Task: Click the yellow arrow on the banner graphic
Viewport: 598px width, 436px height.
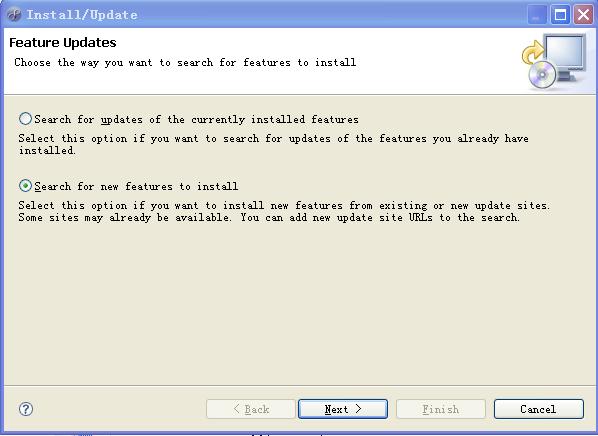Action: pyautogui.click(x=533, y=53)
